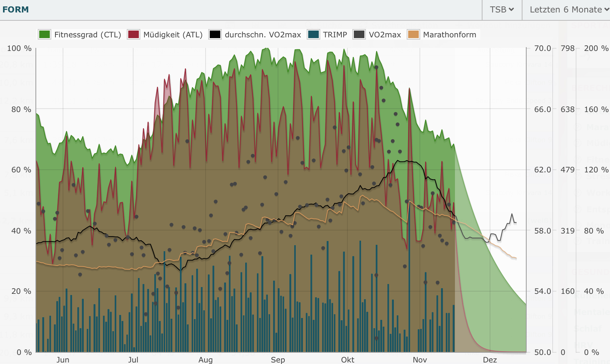Screen dimensions: 610x364
Task: Select the Aug label on the time axis
Action: pos(206,359)
